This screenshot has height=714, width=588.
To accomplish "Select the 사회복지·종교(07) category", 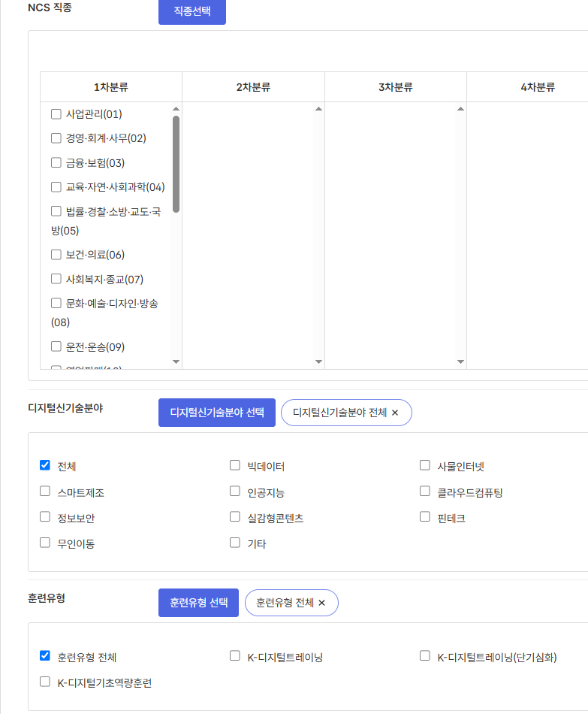I will click(x=56, y=278).
